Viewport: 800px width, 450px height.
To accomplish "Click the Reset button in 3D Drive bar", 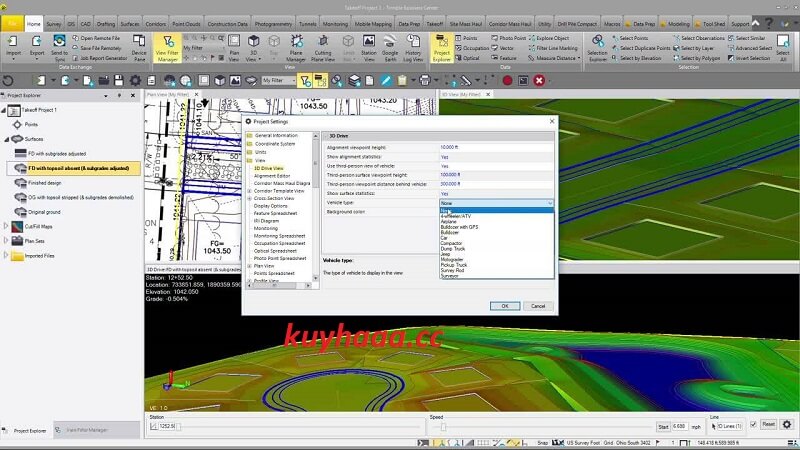I will click(x=768, y=424).
